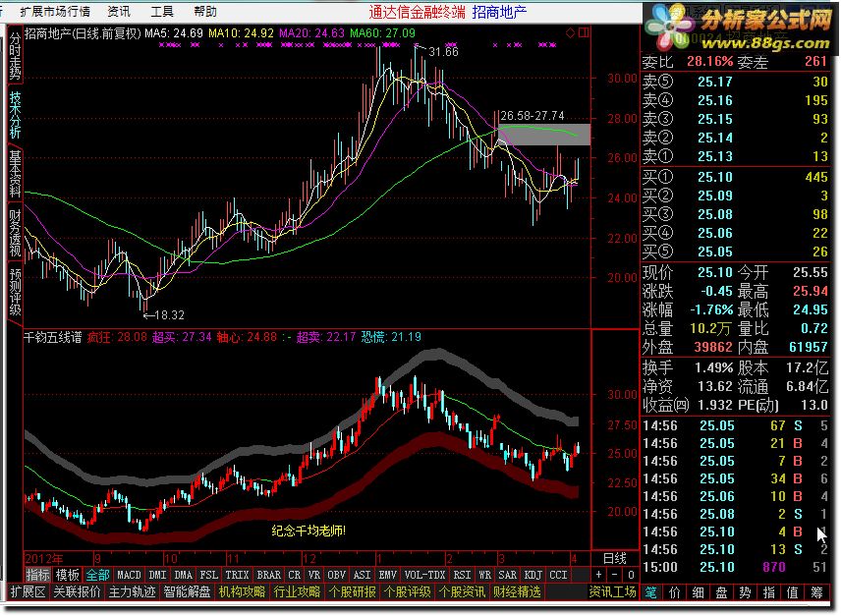The height and width of the screenshot is (616, 841).
Task: Select the 筹 tab
Action: pos(816,592)
